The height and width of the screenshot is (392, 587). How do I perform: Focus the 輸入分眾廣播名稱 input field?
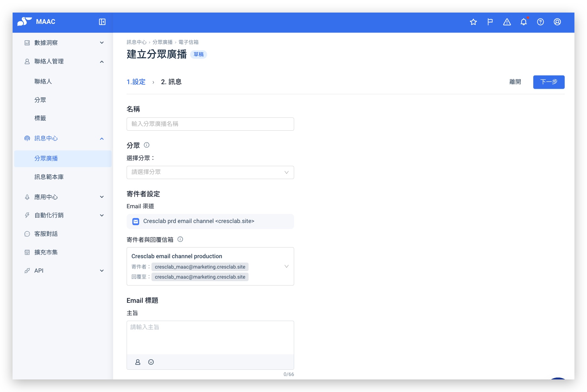click(210, 124)
